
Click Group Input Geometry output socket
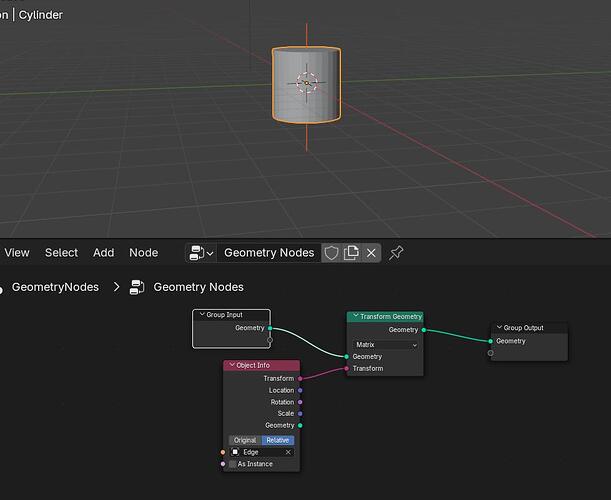coord(270,328)
